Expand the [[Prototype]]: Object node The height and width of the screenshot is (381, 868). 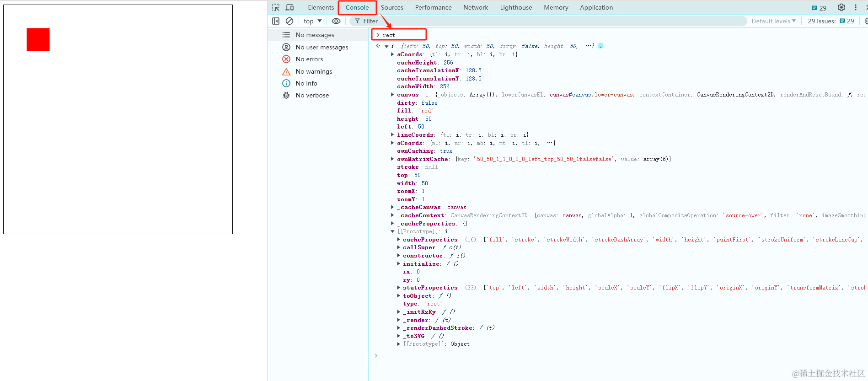398,344
